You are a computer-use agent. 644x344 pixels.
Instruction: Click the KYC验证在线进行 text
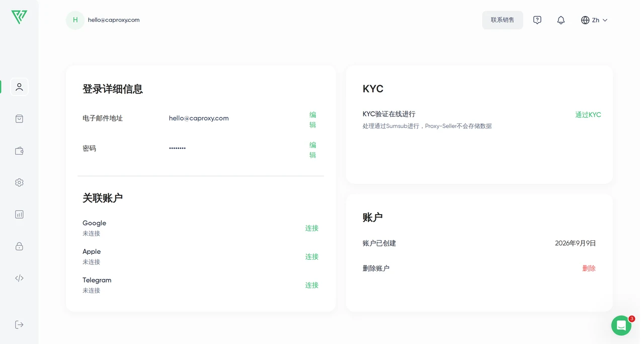tap(389, 114)
